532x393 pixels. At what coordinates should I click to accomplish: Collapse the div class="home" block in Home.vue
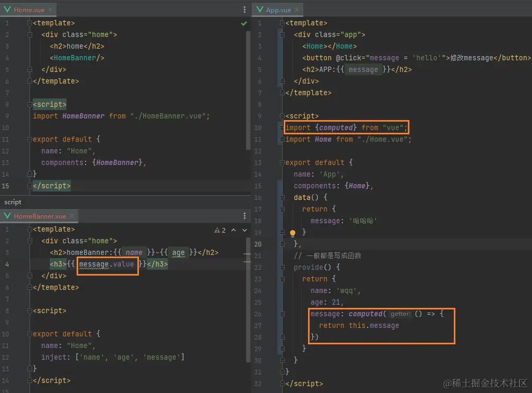click(30, 35)
